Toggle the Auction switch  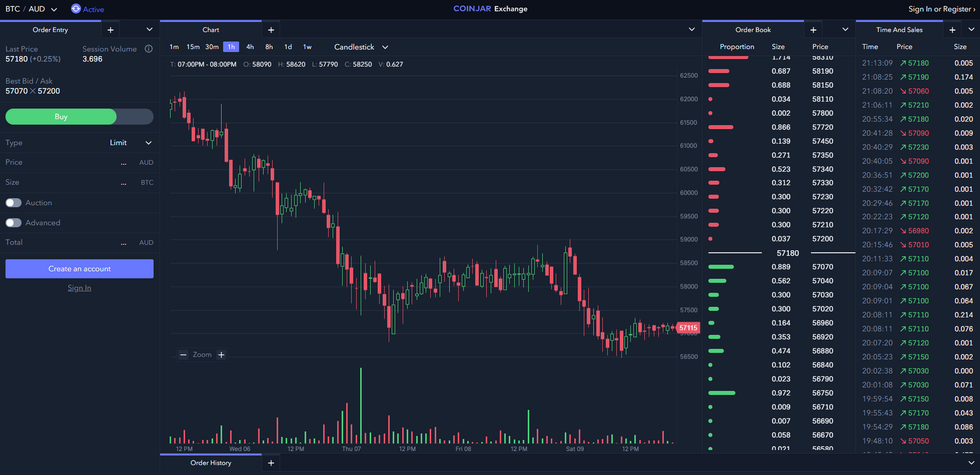pyautogui.click(x=13, y=203)
